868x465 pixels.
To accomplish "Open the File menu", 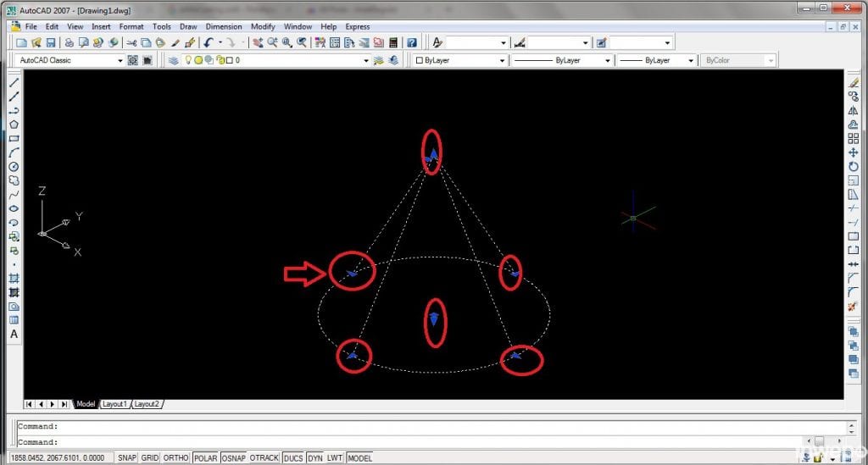I will point(31,26).
